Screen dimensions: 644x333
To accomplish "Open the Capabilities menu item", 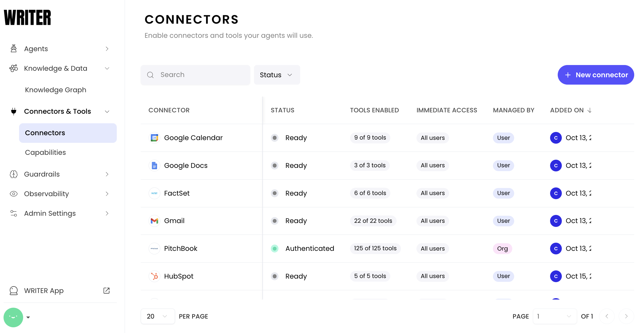I will 45,152.
